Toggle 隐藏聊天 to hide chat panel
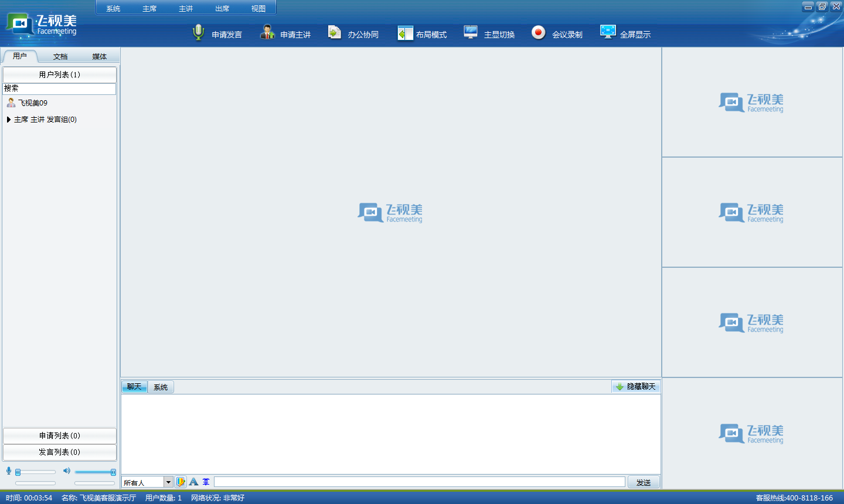Image resolution: width=844 pixels, height=504 pixels. tap(636, 387)
